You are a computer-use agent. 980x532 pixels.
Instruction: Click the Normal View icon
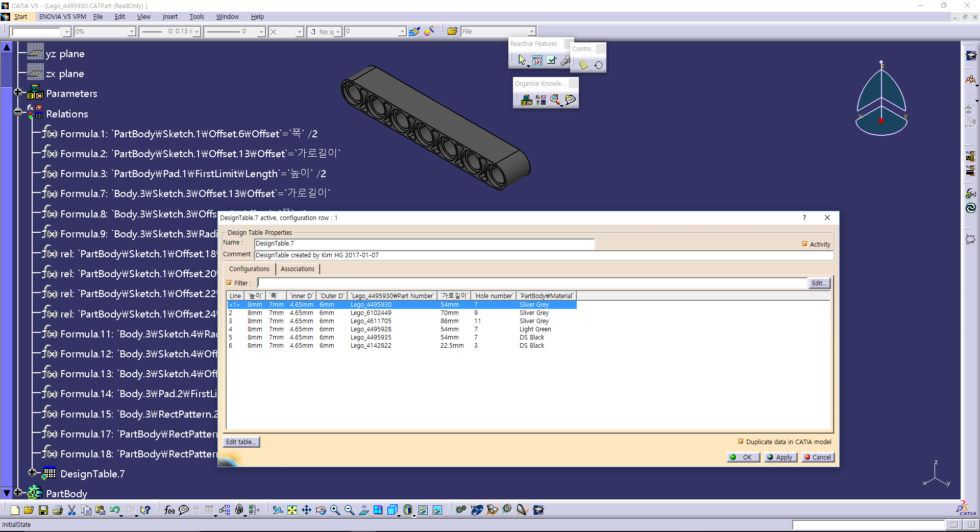point(364,510)
